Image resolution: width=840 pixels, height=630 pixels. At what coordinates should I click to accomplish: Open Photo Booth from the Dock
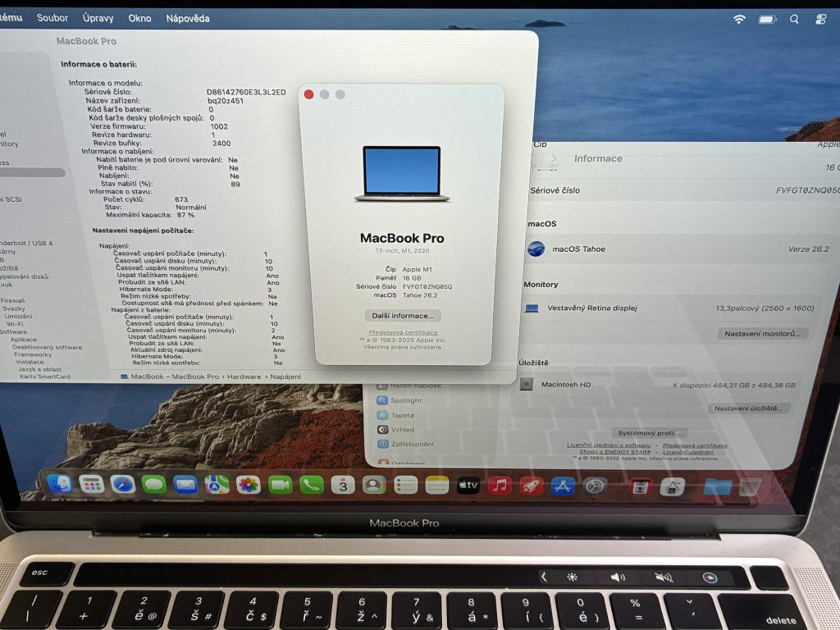pyautogui.click(x=640, y=487)
